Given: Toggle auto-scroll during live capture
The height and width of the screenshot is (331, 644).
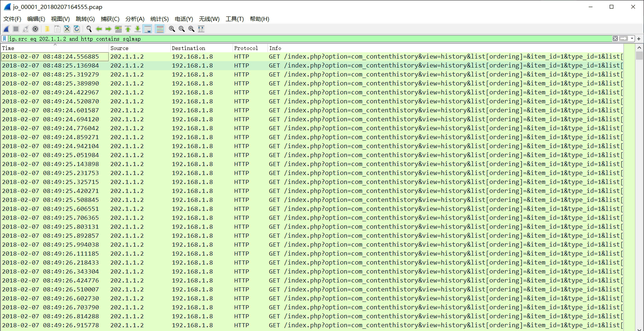Looking at the screenshot, I should click(148, 29).
